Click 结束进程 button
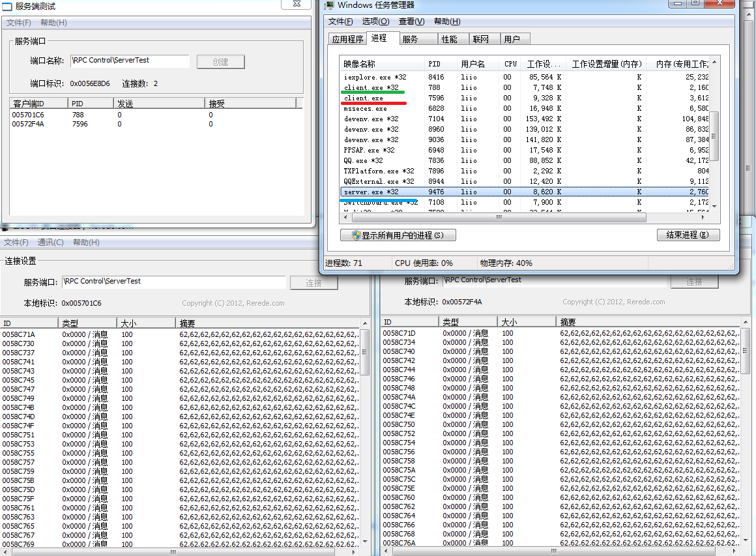756x556 pixels. pos(688,235)
